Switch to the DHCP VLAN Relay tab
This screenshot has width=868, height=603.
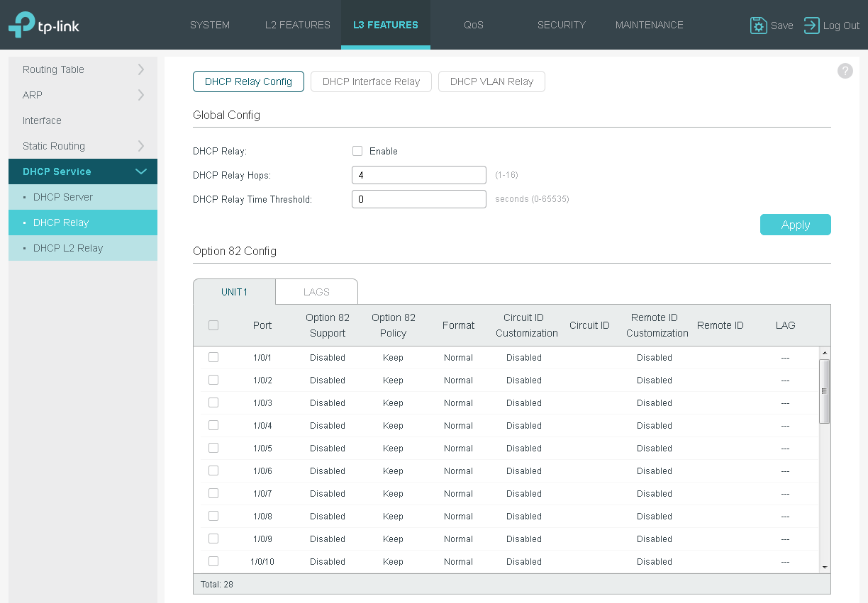click(x=491, y=81)
